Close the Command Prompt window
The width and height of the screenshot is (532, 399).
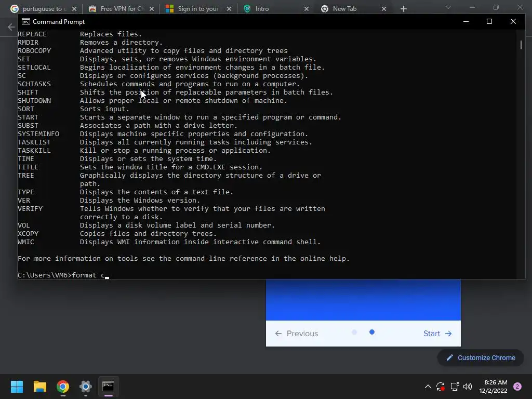(513, 21)
